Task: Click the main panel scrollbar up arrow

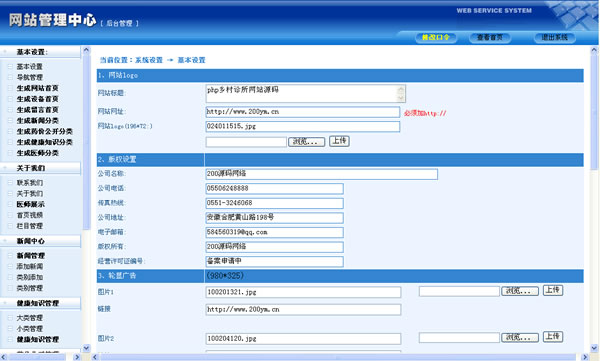Action: pos(594,50)
